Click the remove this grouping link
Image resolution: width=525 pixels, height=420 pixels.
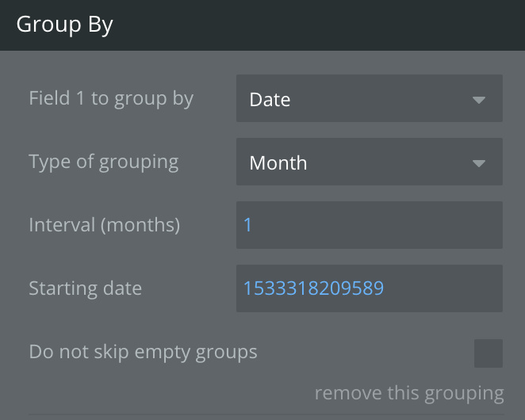tap(408, 393)
